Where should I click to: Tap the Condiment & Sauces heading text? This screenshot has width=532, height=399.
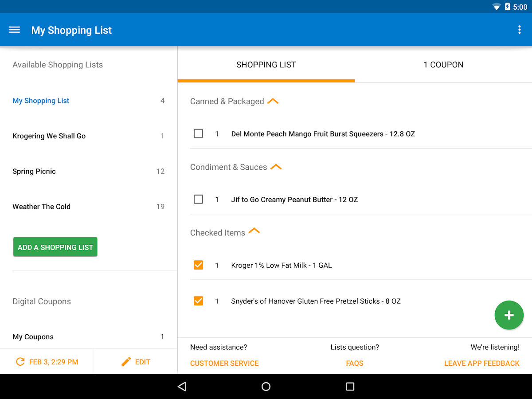click(229, 167)
